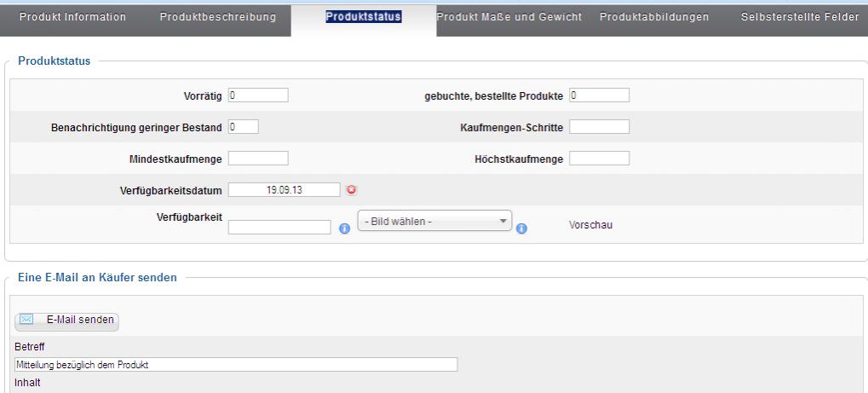Switch to Produkt Information tab
The height and width of the screenshot is (393, 868).
72,17
